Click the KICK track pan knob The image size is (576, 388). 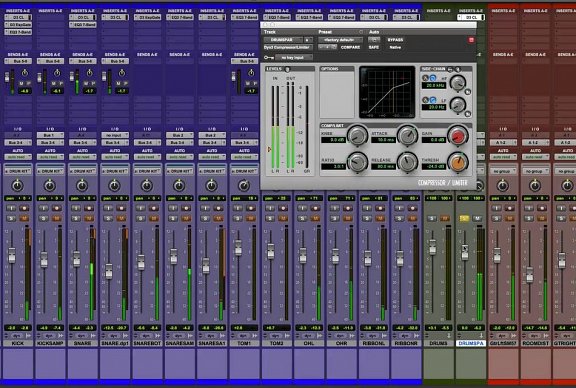[17, 186]
